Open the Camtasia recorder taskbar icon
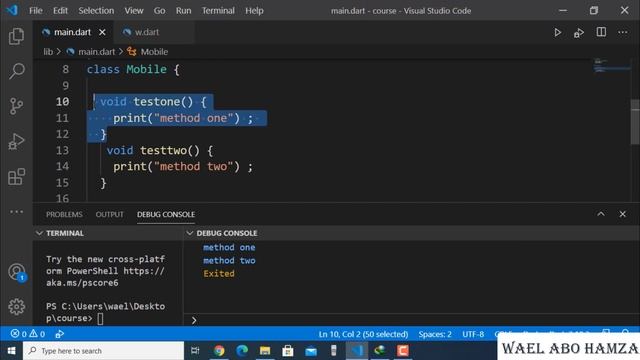 403,351
